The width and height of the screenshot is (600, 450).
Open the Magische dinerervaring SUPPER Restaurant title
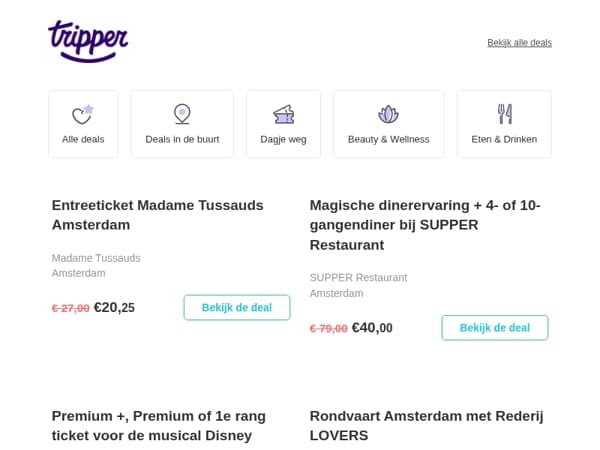click(425, 225)
